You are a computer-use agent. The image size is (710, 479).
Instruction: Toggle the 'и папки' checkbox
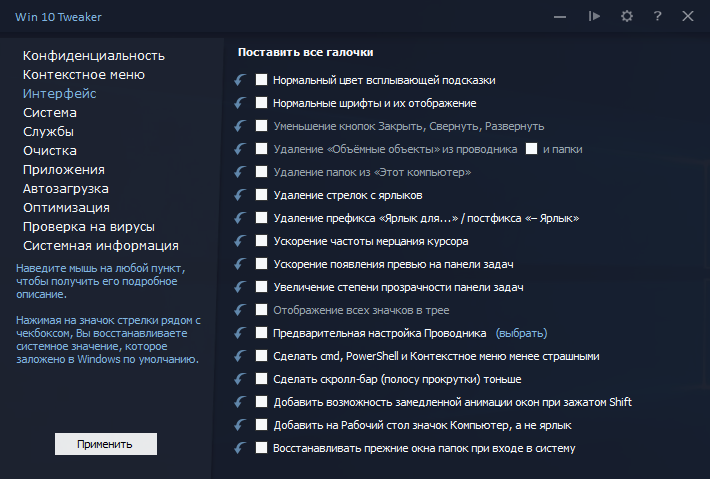coord(532,148)
